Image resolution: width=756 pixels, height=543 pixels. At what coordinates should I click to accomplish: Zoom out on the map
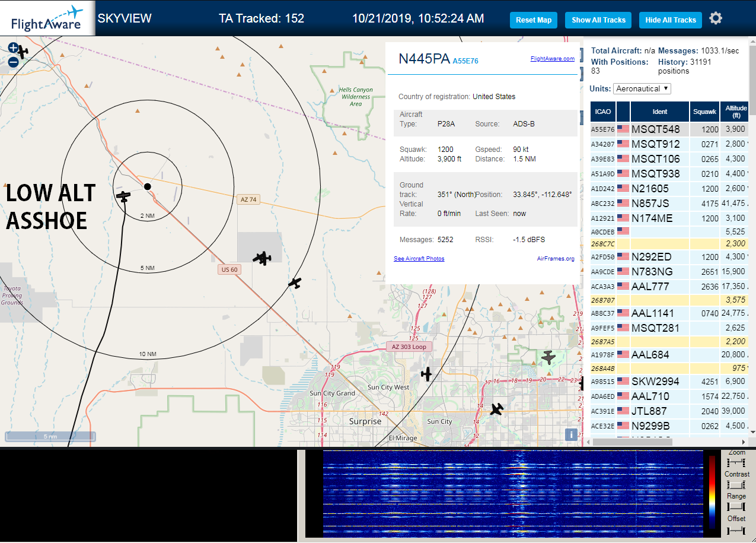point(13,62)
